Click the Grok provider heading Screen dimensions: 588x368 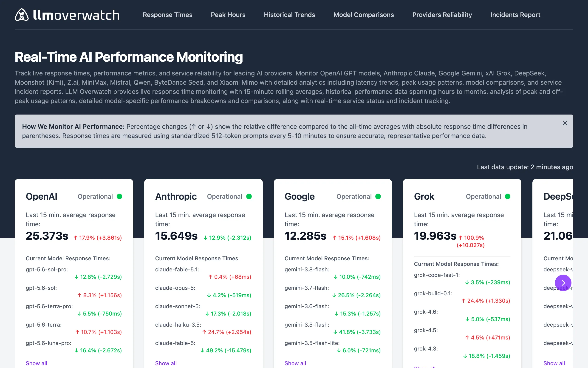424,196
